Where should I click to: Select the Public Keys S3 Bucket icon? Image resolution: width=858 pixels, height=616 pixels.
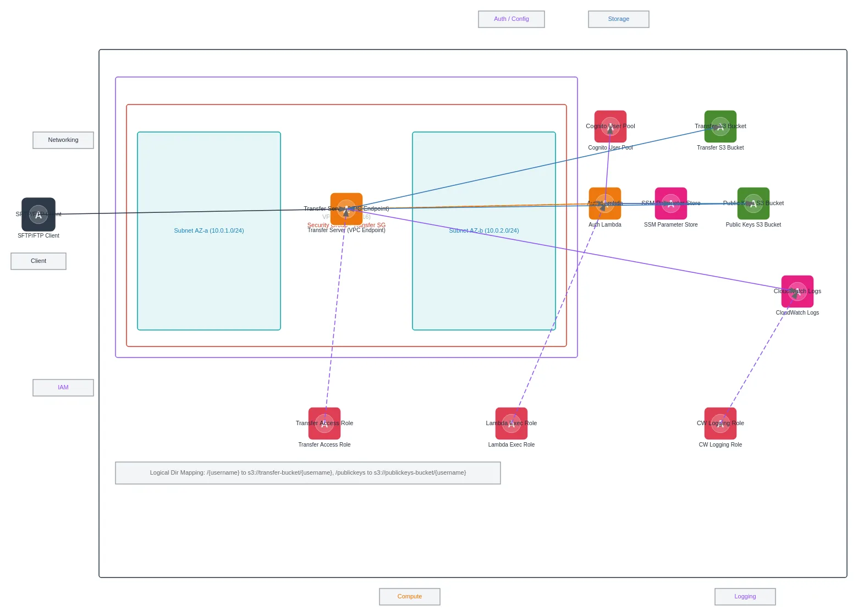tap(754, 204)
